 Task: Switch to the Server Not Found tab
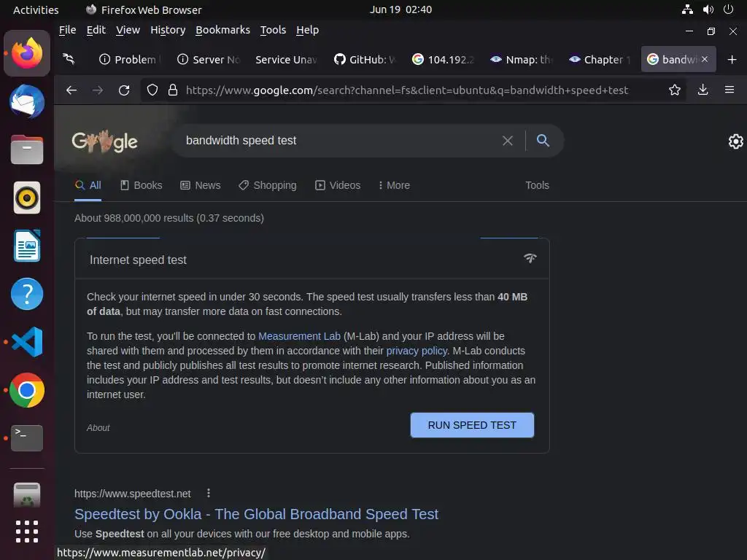208,60
